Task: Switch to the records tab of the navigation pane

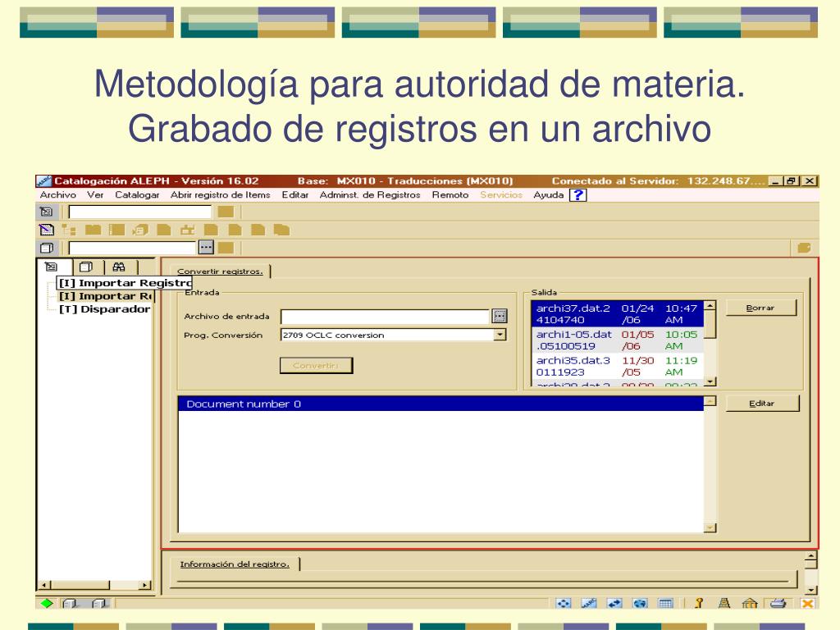Action: [x=51, y=267]
